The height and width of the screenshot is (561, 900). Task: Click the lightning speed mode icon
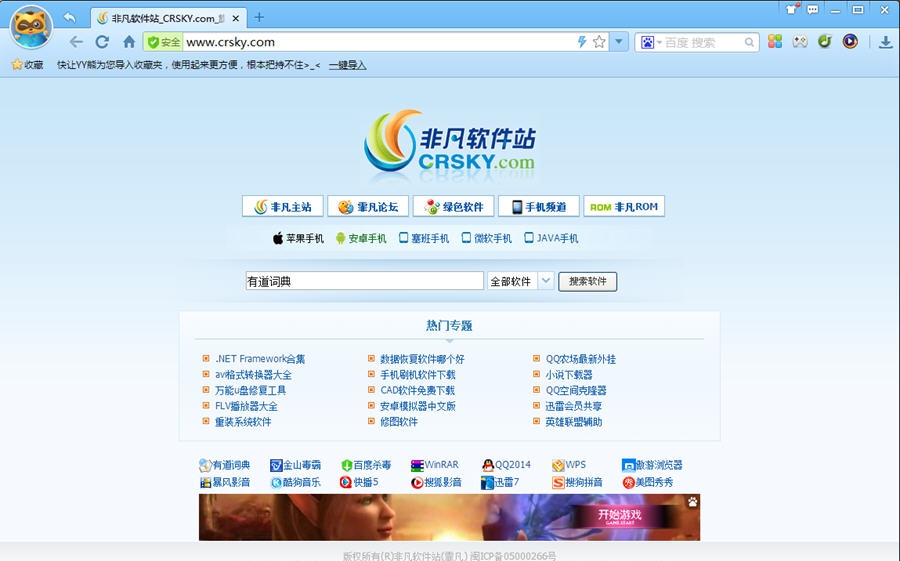[x=581, y=41]
